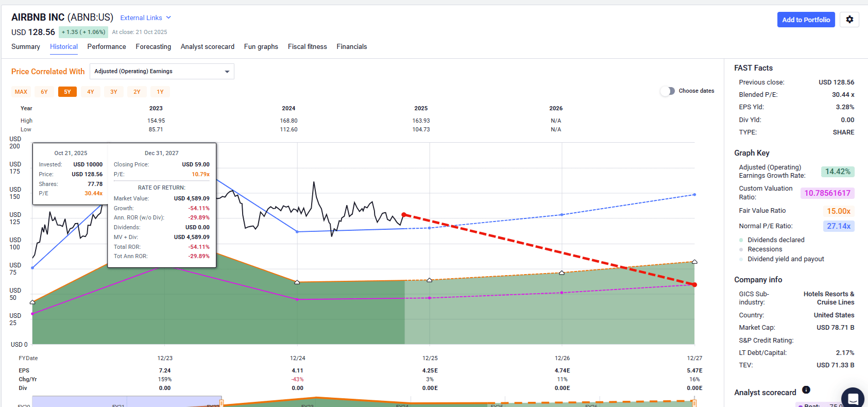The height and width of the screenshot is (407, 868).
Task: Select the white triangle earnings marker at 12/25
Action: [430, 280]
